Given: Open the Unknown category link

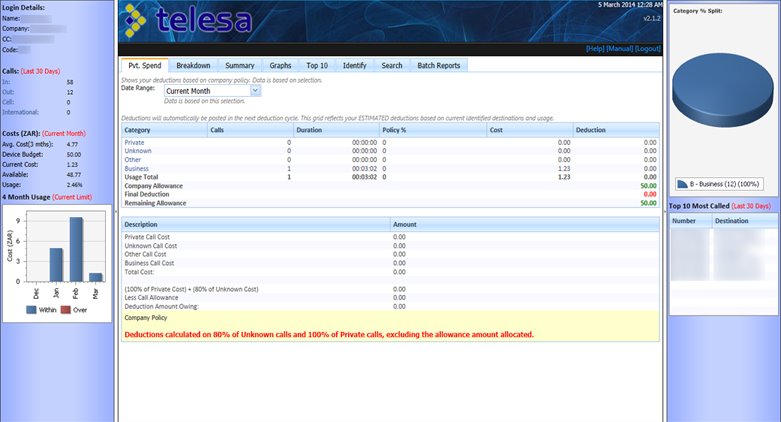Looking at the screenshot, I should [x=138, y=151].
